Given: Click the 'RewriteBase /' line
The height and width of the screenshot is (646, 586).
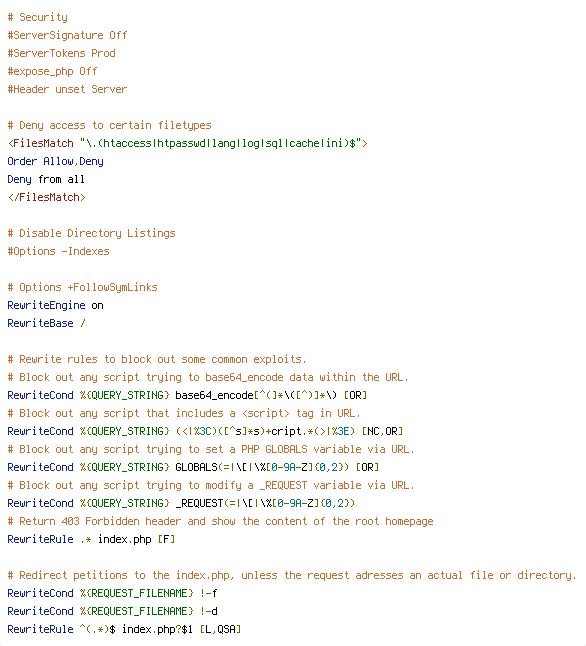Looking at the screenshot, I should 47,323.
